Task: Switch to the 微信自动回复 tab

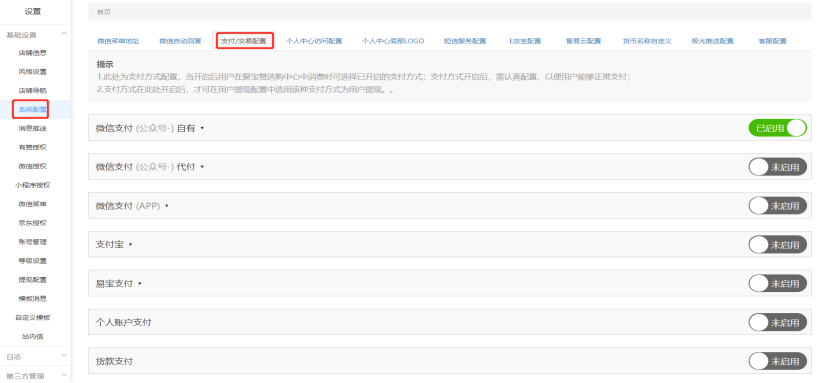Action: 180,41
